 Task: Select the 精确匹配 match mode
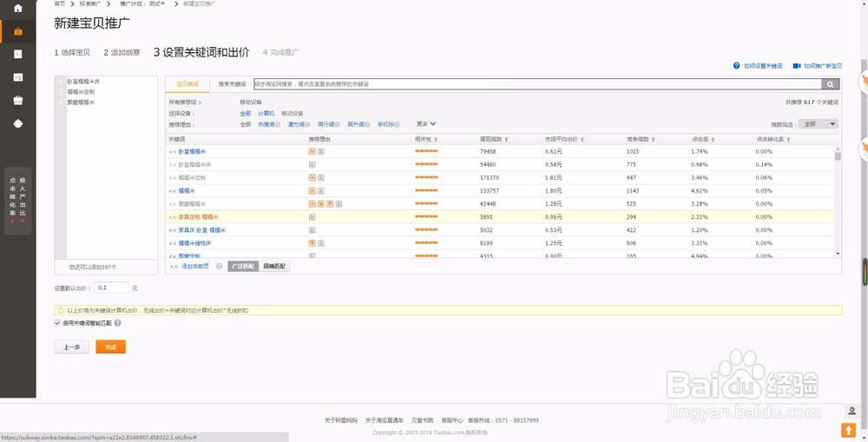coord(274,267)
